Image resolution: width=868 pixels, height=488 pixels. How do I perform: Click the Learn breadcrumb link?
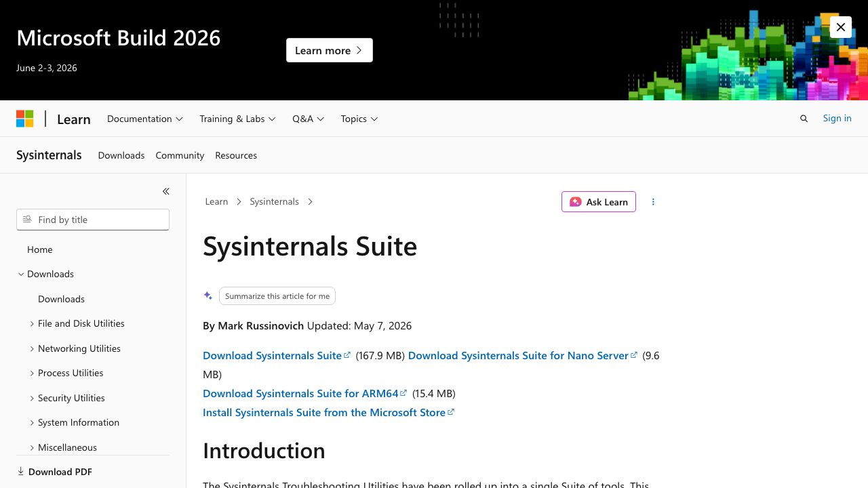[216, 201]
